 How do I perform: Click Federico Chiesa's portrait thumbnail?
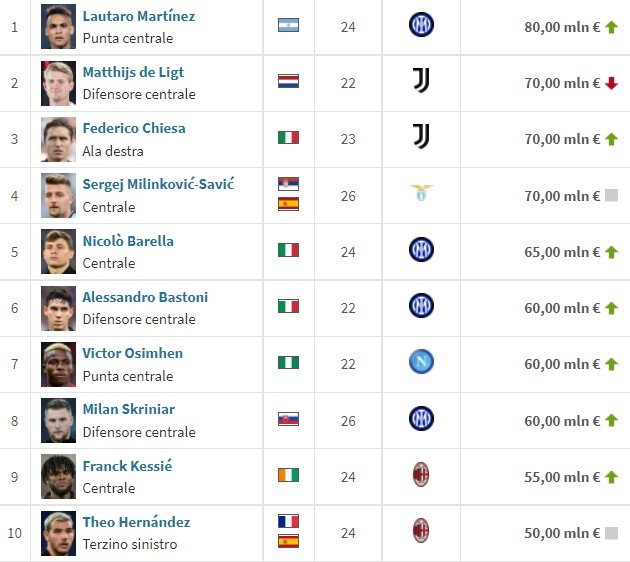pos(58,139)
